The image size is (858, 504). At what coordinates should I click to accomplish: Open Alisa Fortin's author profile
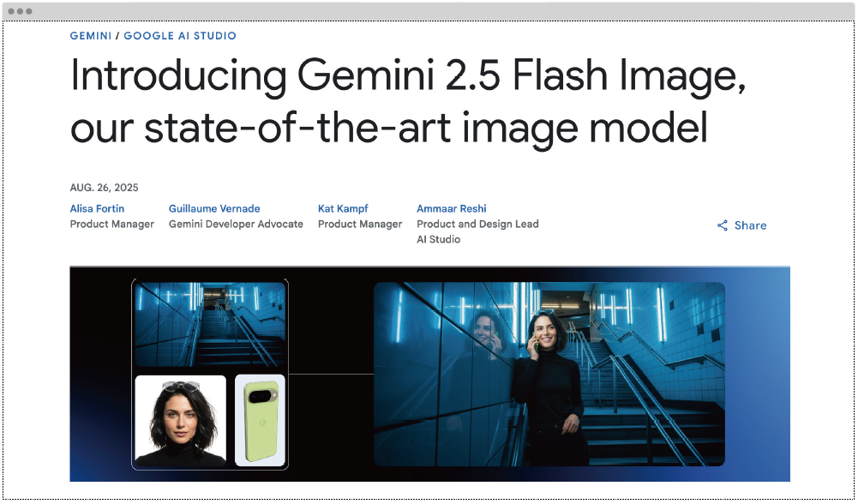point(97,208)
